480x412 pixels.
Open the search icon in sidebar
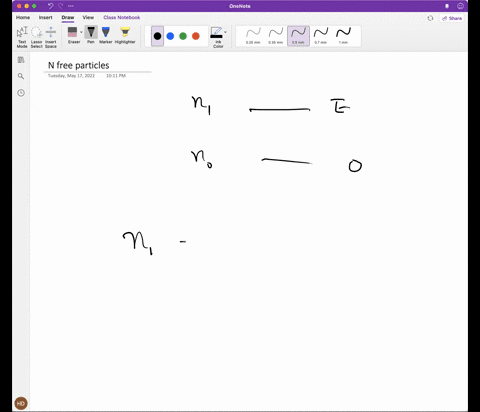pyautogui.click(x=21, y=76)
